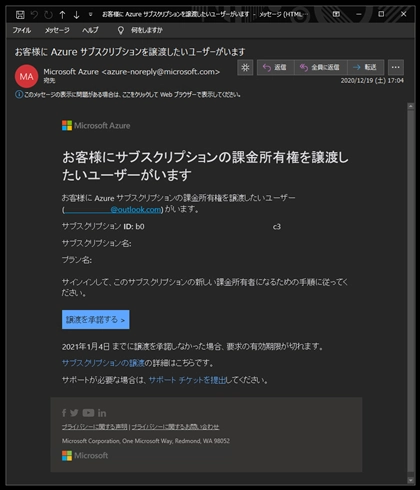Open the three-dot more actions menu

[396, 67]
